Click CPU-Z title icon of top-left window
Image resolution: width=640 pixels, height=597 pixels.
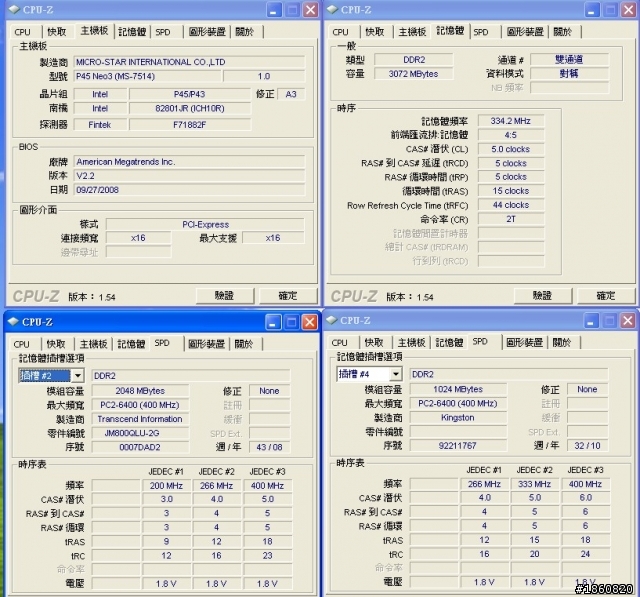(x=14, y=9)
